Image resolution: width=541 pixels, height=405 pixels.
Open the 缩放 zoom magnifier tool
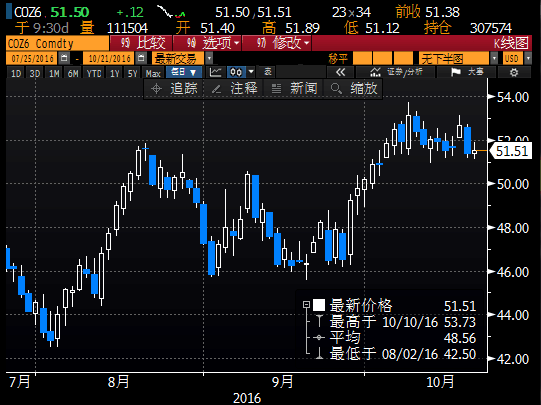click(x=353, y=89)
